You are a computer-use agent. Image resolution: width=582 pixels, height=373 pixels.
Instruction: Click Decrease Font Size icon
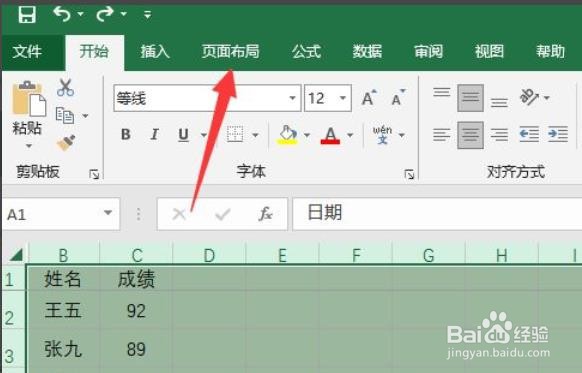point(399,98)
